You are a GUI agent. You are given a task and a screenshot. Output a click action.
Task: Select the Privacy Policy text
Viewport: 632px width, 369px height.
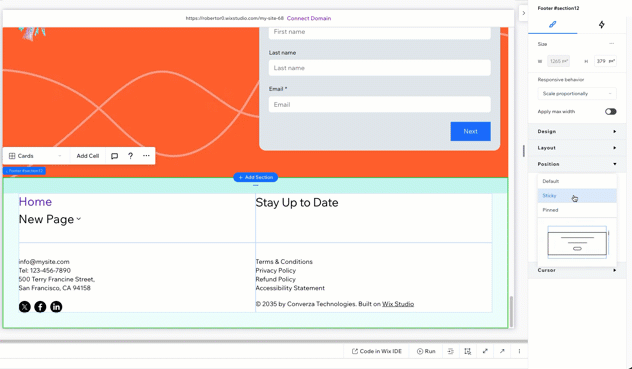(x=276, y=271)
